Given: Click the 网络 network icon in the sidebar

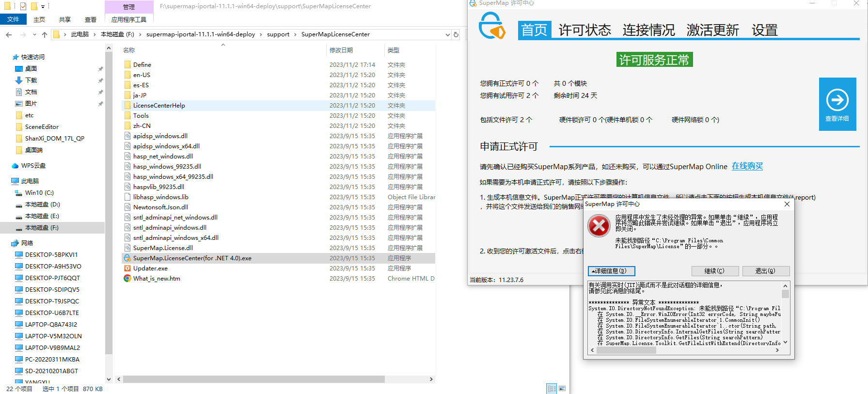Looking at the screenshot, I should 15,243.
